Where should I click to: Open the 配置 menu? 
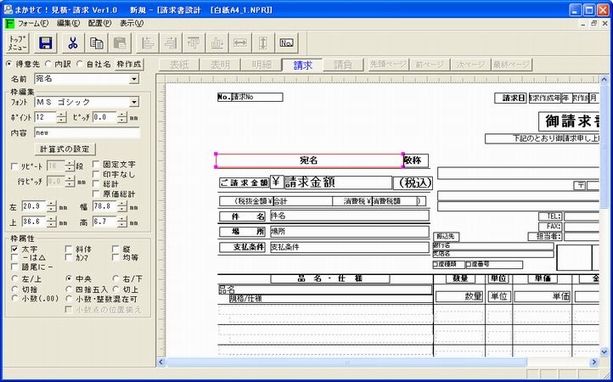pos(100,23)
